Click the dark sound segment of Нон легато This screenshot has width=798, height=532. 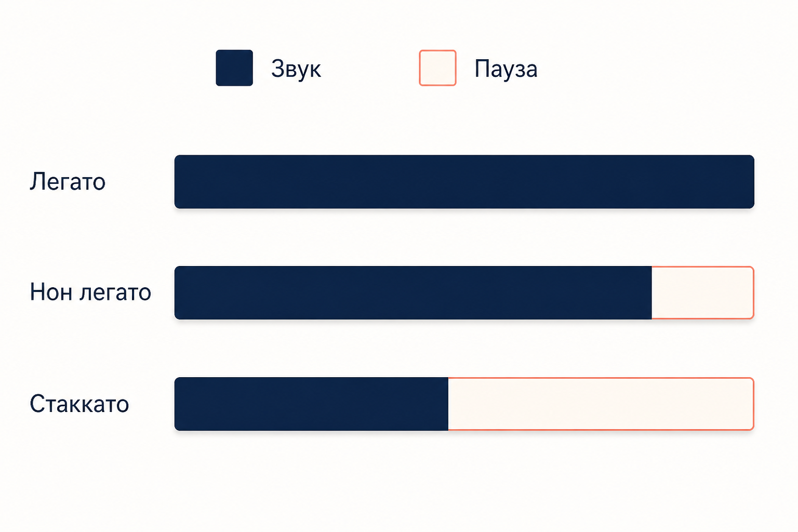point(413,292)
